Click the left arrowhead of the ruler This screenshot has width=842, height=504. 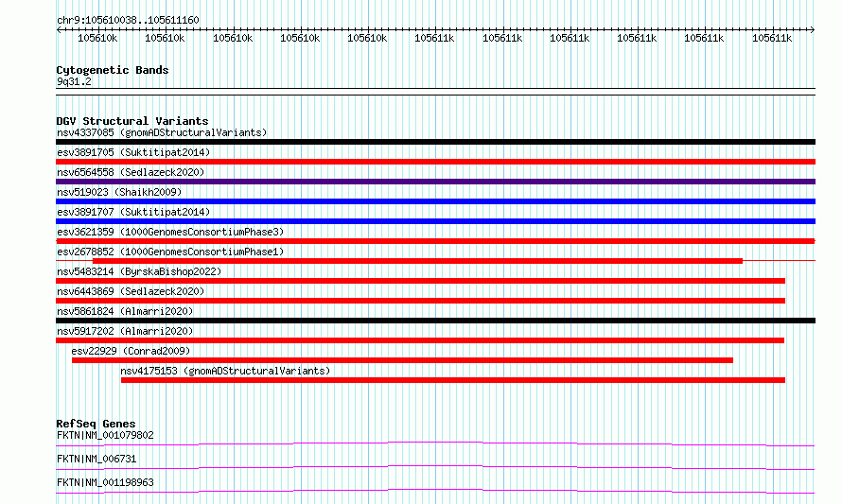59,29
